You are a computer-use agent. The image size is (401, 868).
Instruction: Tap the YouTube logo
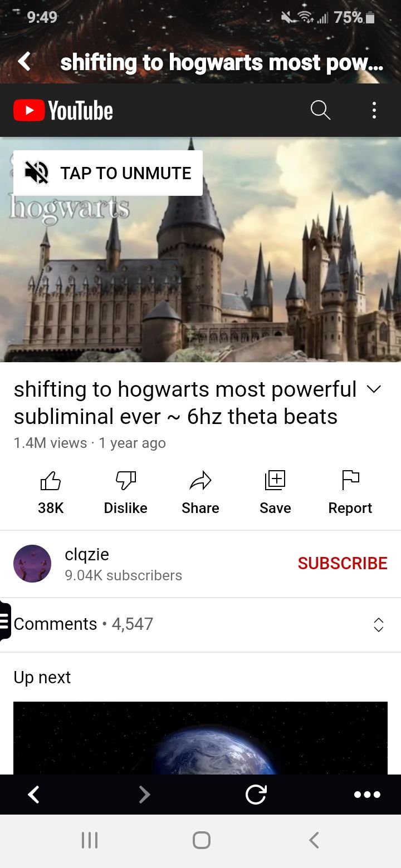coord(63,111)
